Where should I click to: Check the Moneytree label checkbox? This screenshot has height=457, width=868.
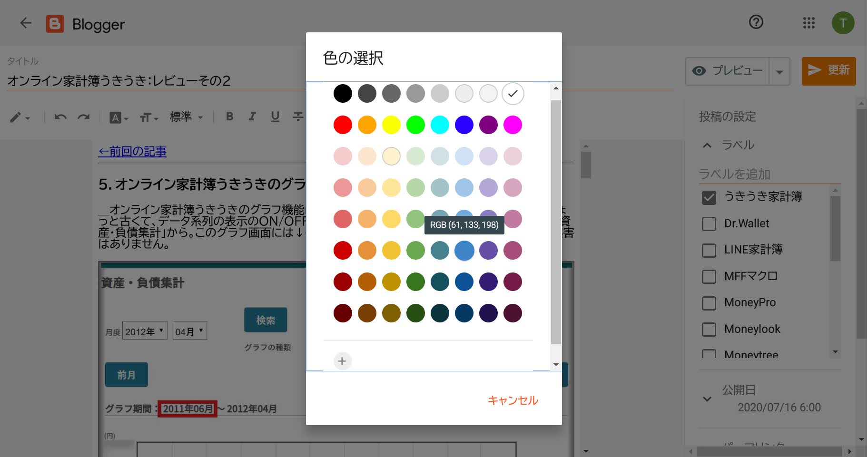tap(709, 354)
